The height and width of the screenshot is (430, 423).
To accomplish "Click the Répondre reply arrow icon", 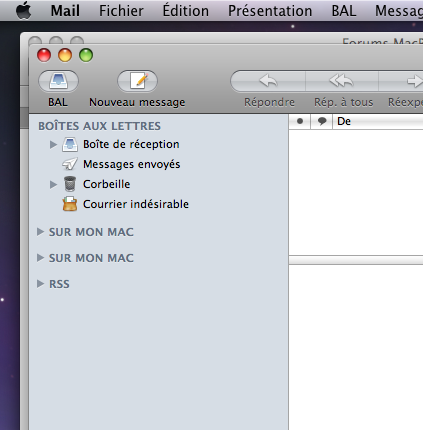I will click(x=268, y=81).
